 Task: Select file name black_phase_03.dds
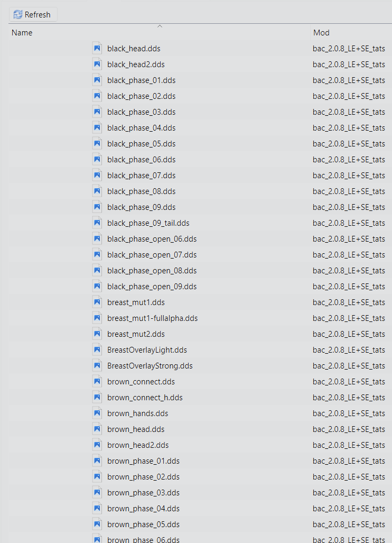pos(142,112)
